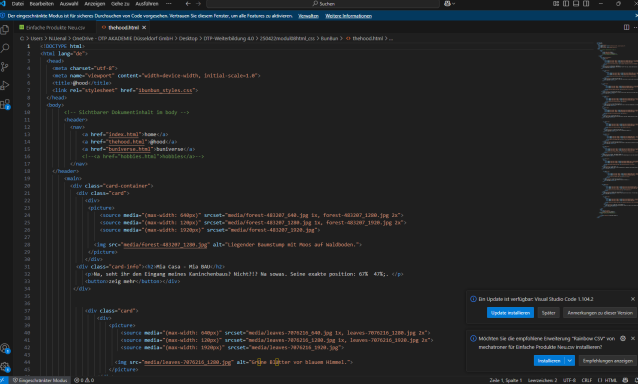Click Zeile 1, Spalte 1 in status bar
This screenshot has height=384, width=638.
pos(505,380)
